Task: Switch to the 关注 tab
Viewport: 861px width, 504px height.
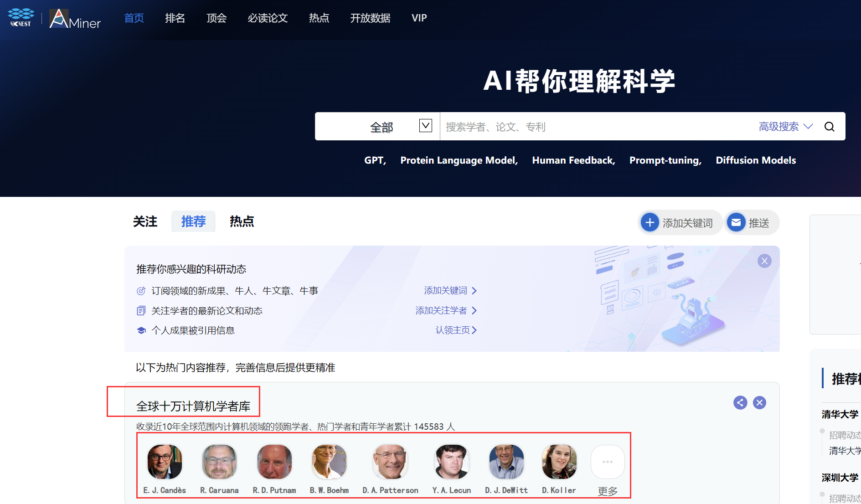Action: tap(144, 222)
